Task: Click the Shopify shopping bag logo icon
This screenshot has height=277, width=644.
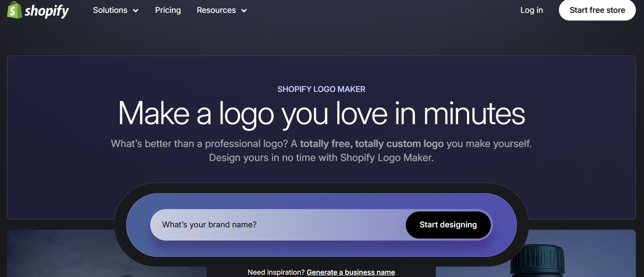Action: (x=14, y=10)
